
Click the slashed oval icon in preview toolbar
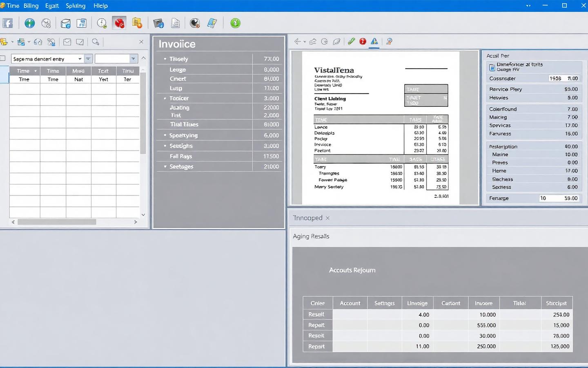point(336,41)
